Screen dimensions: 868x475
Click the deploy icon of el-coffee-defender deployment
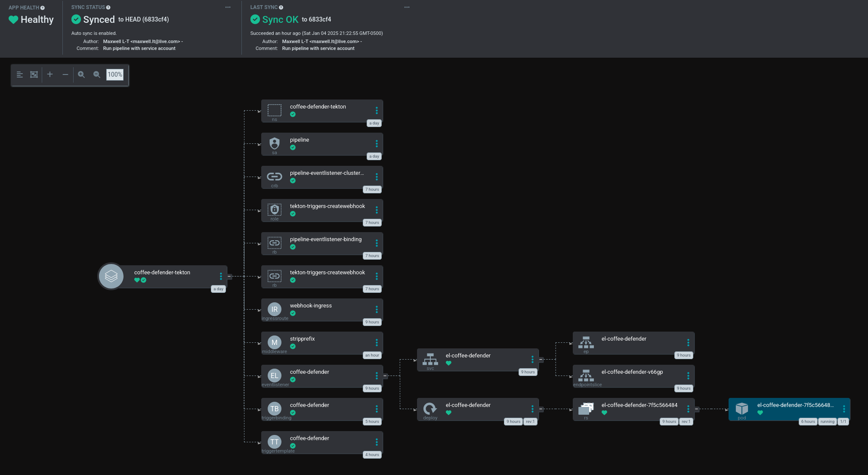(430, 408)
